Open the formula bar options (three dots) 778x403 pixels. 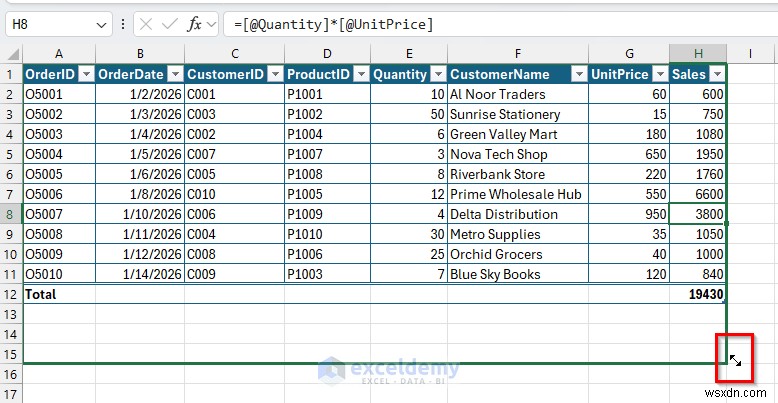[123, 24]
